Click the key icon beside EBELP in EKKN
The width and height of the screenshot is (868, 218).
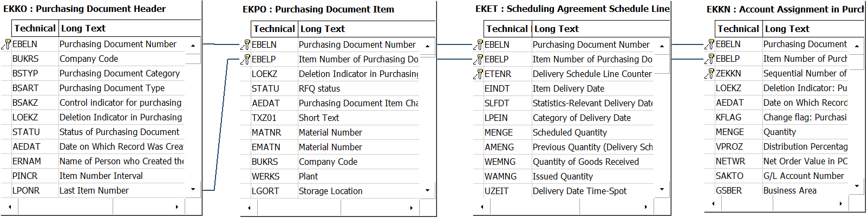coord(710,59)
